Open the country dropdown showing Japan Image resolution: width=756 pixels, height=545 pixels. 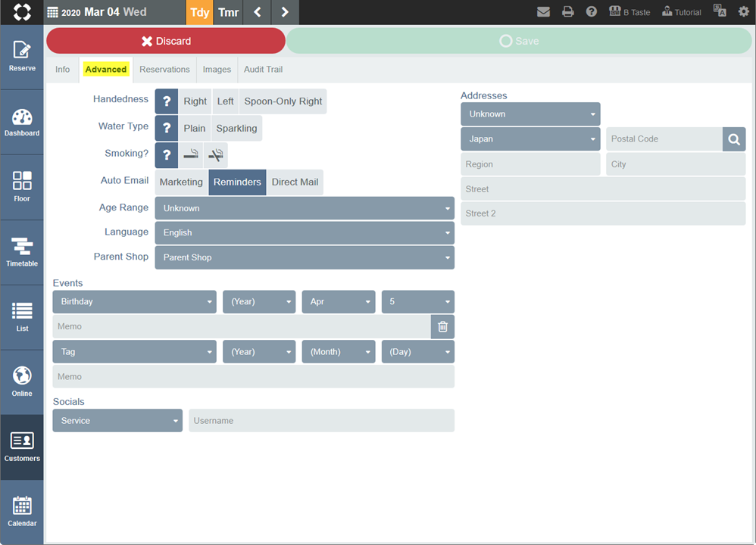tap(530, 139)
